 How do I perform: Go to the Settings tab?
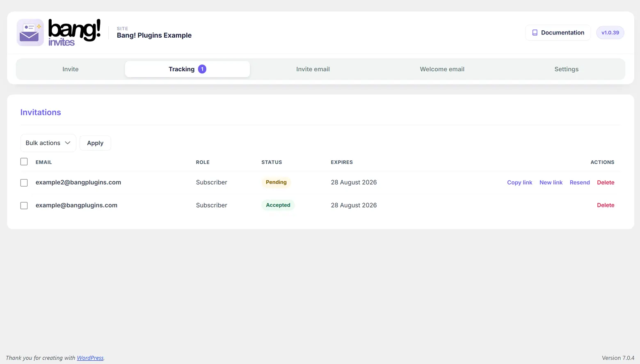tap(566, 69)
